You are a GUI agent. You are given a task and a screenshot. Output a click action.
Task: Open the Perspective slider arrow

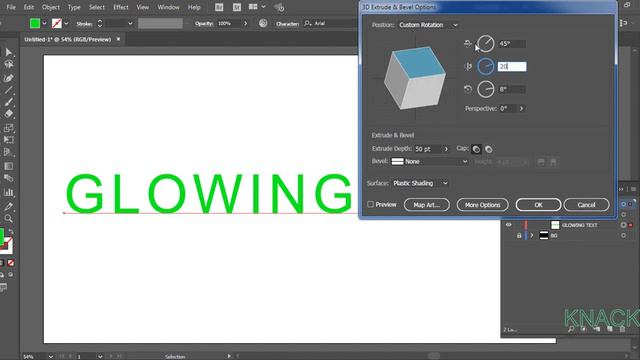[521, 109]
